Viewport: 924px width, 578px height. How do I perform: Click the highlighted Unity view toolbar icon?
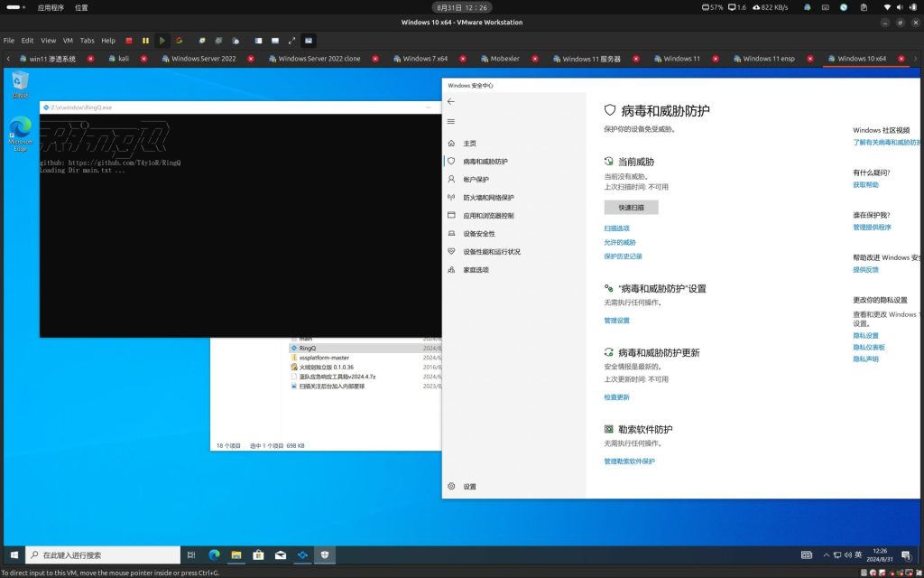click(x=309, y=41)
